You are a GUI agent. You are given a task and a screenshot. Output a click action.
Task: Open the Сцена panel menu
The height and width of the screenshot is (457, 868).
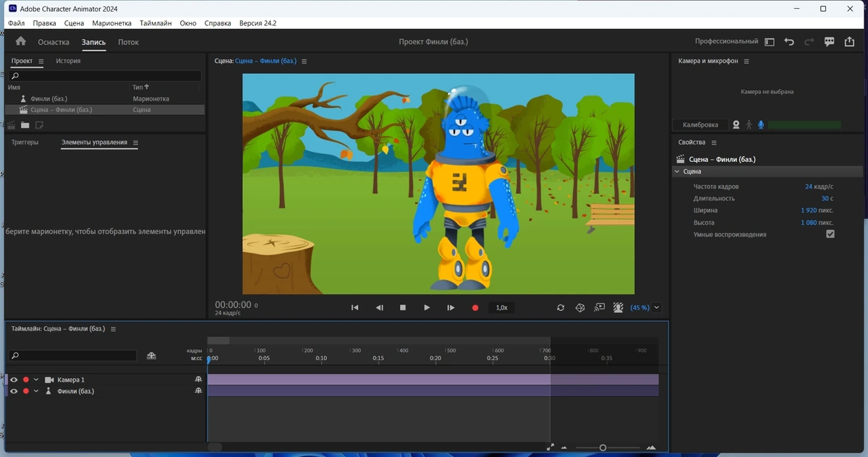pyautogui.click(x=305, y=61)
